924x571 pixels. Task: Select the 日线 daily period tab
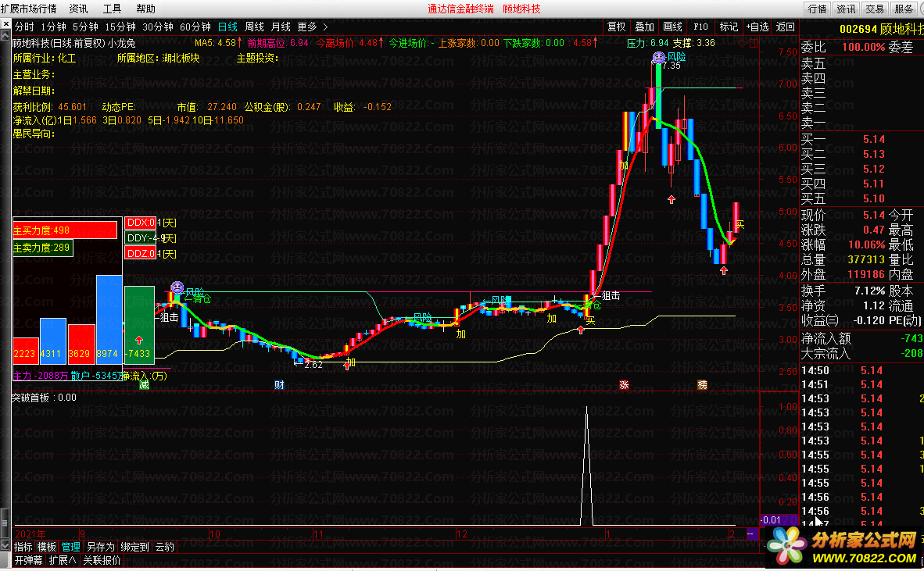(227, 27)
